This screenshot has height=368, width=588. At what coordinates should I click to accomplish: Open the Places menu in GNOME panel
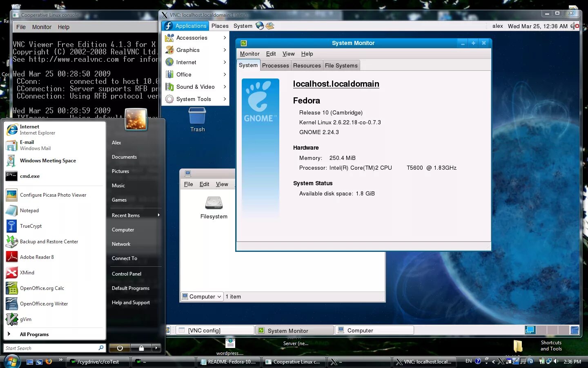[220, 26]
